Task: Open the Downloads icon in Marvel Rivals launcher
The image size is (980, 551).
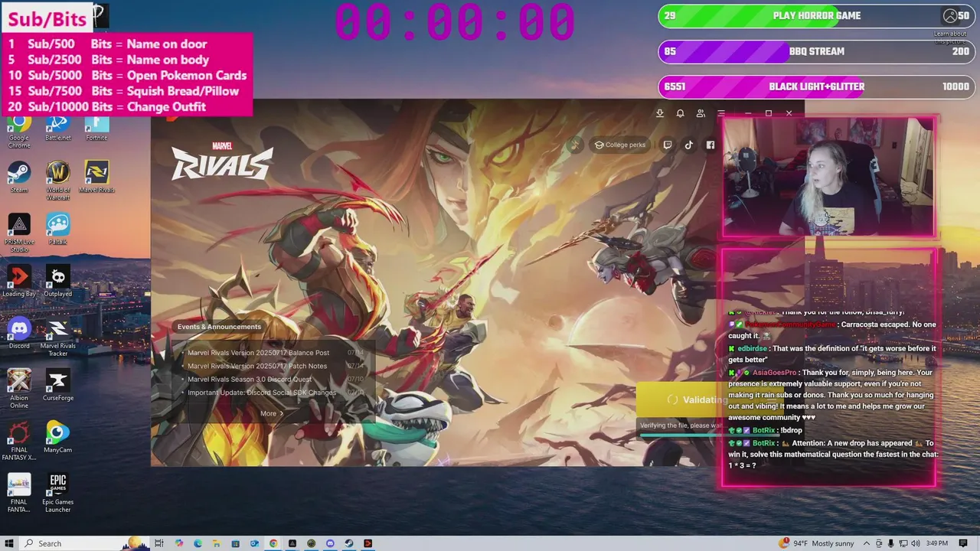Action: click(660, 113)
